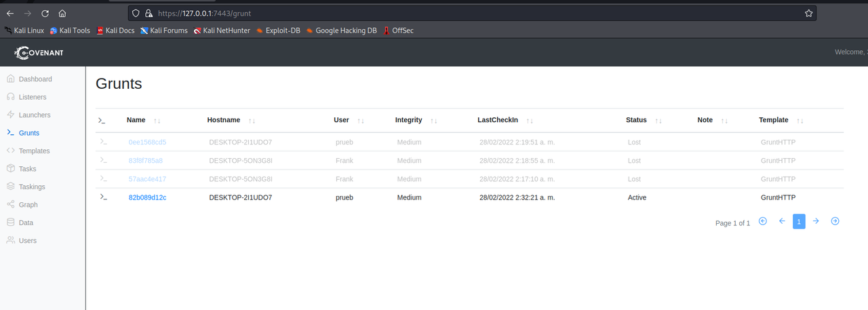Viewport: 868px width, 310px height.
Task: Click browser forward arrow
Action: click(27, 13)
